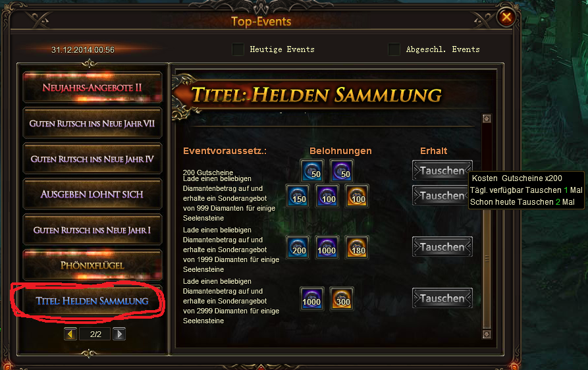Toggle the Abgeschl. Events checkbox

394,49
